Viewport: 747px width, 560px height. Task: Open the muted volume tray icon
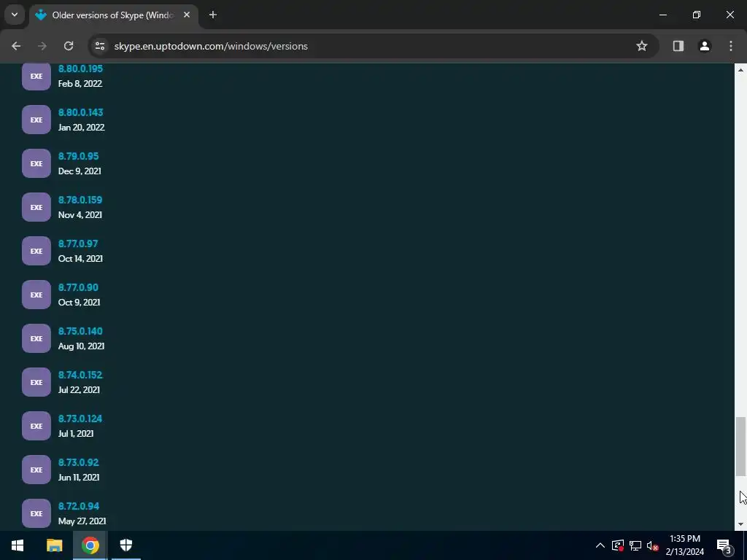click(652, 545)
